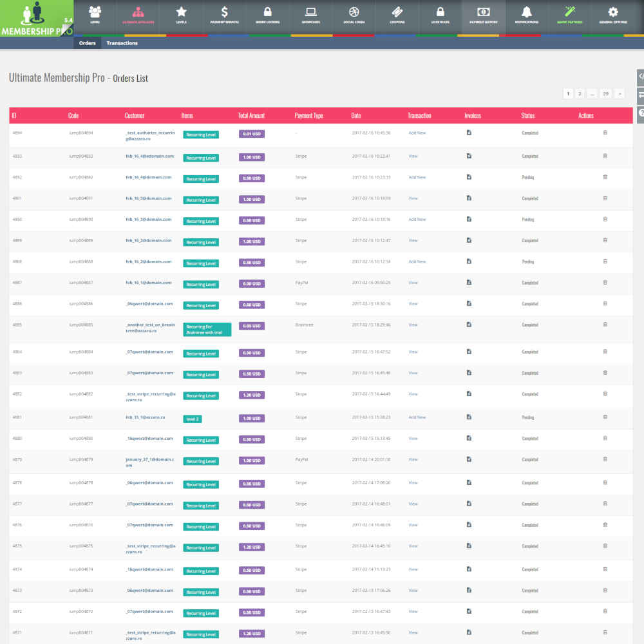Open General Options gear icon
The height and width of the screenshot is (644, 644).
point(612,15)
